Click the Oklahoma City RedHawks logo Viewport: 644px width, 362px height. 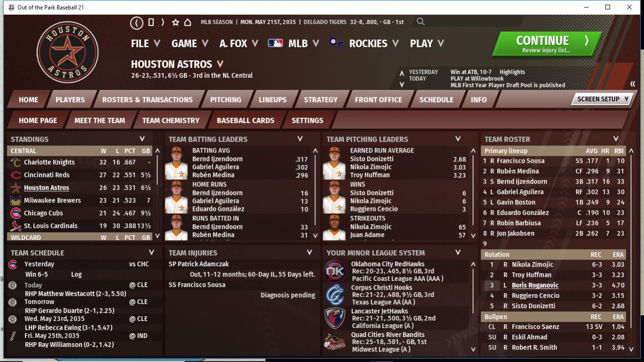(335, 271)
